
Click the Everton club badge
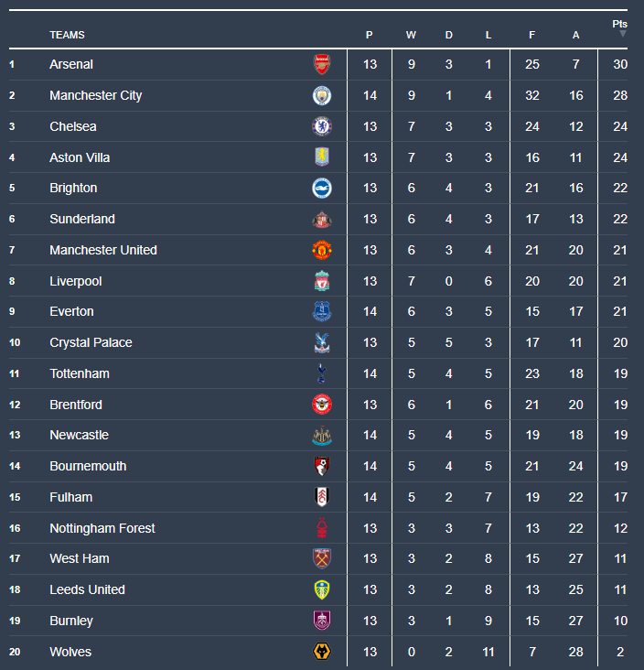321,312
